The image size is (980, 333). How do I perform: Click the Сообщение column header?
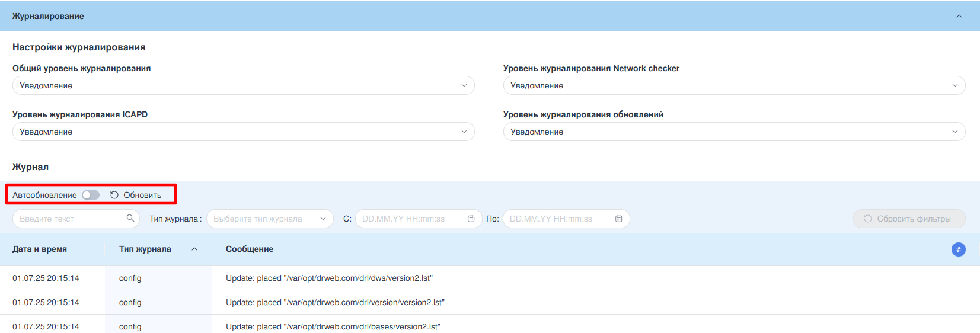coord(250,249)
